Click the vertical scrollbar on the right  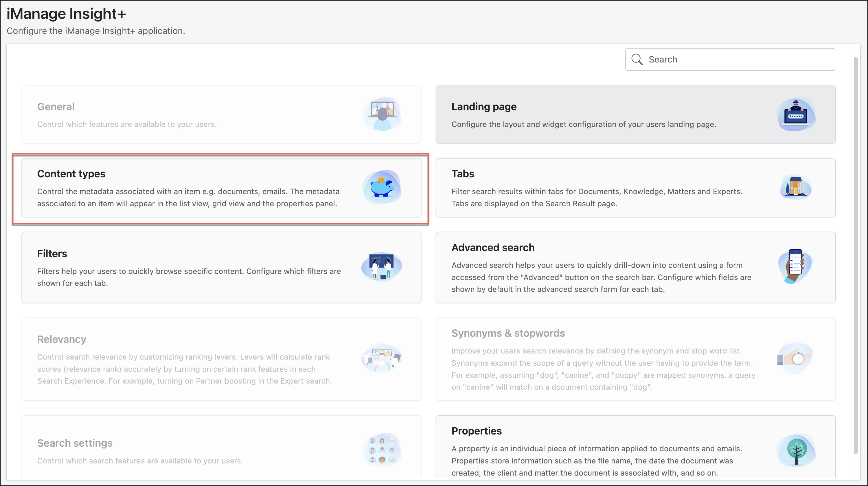[855, 256]
